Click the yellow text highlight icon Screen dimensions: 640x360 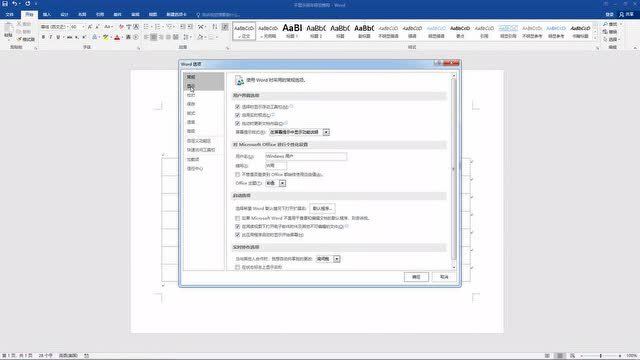tap(106, 37)
